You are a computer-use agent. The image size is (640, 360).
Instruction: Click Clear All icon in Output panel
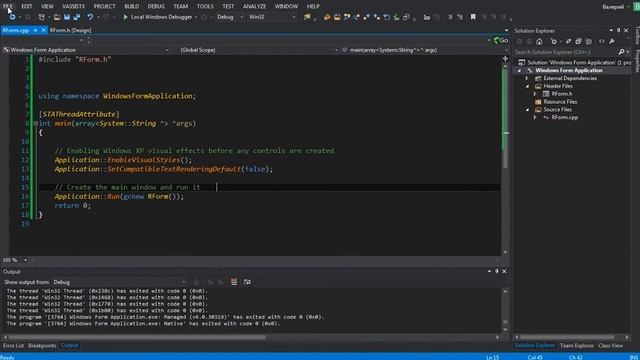[234, 282]
